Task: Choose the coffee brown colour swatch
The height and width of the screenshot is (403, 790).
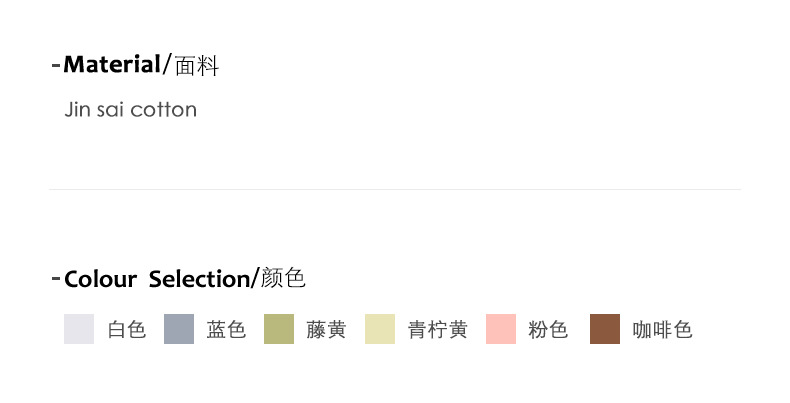Action: (605, 329)
